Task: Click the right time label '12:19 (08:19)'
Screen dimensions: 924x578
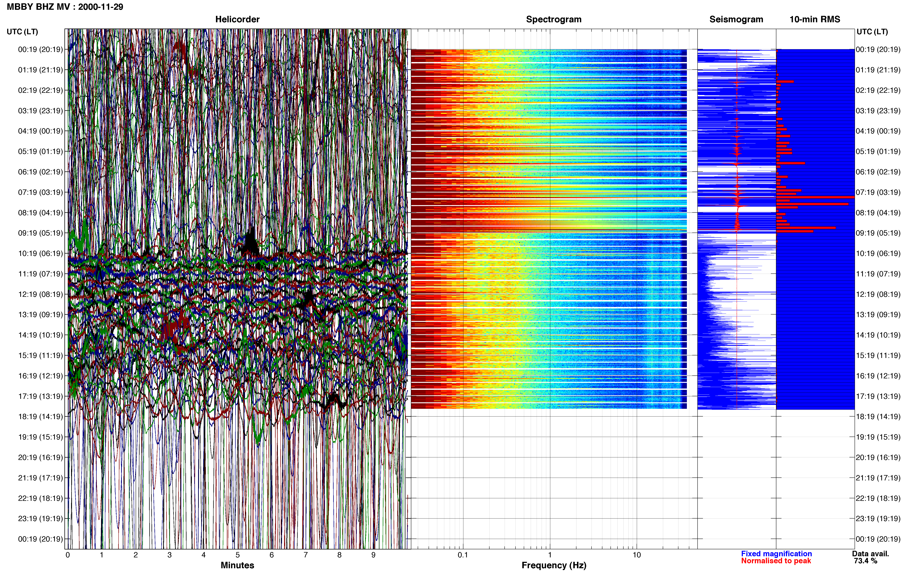Action: pos(878,294)
